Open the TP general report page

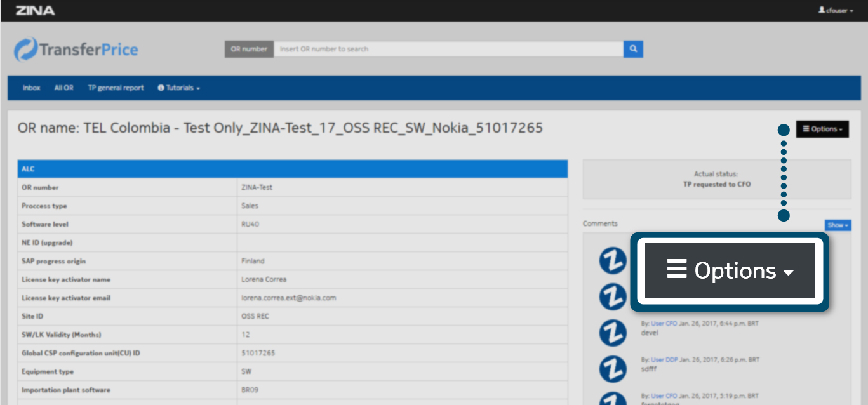(x=116, y=88)
